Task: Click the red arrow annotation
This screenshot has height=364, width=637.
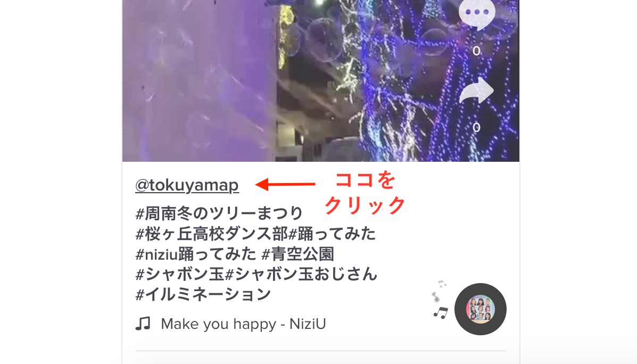Action: tap(285, 184)
